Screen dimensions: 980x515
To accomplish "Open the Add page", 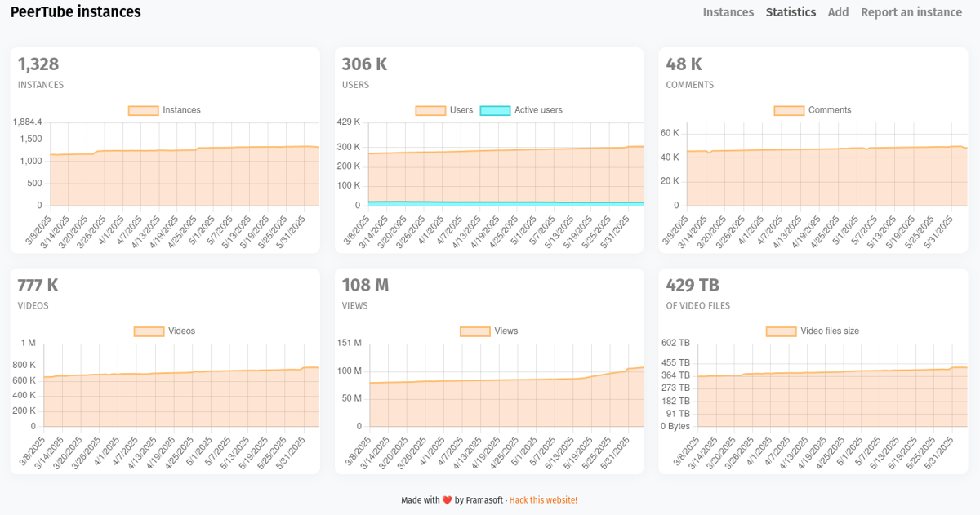I will click(x=838, y=11).
